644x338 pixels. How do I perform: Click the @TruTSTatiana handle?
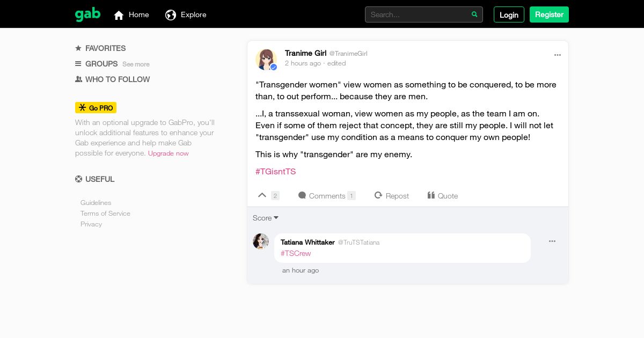click(x=358, y=243)
